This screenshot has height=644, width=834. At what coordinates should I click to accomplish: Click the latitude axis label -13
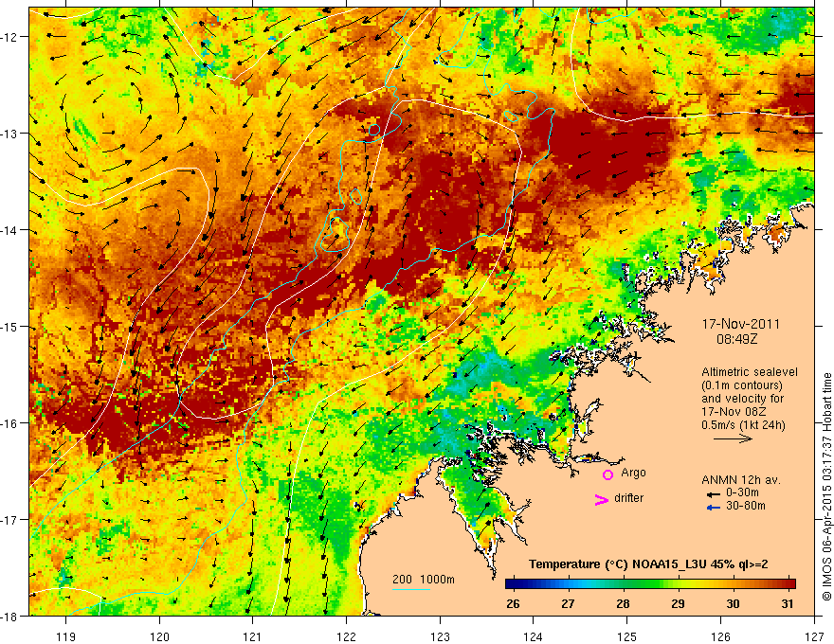(9, 134)
